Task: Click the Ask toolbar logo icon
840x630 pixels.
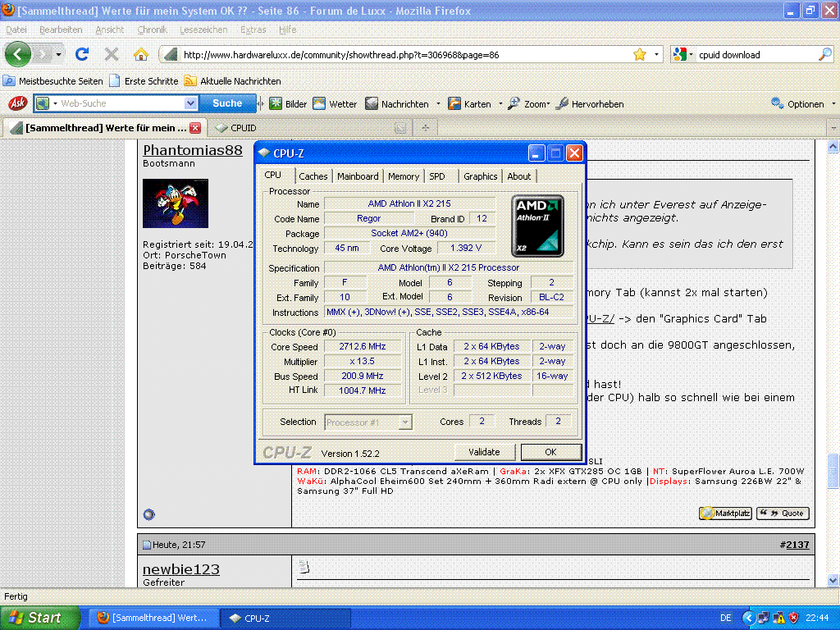Action: coord(18,103)
